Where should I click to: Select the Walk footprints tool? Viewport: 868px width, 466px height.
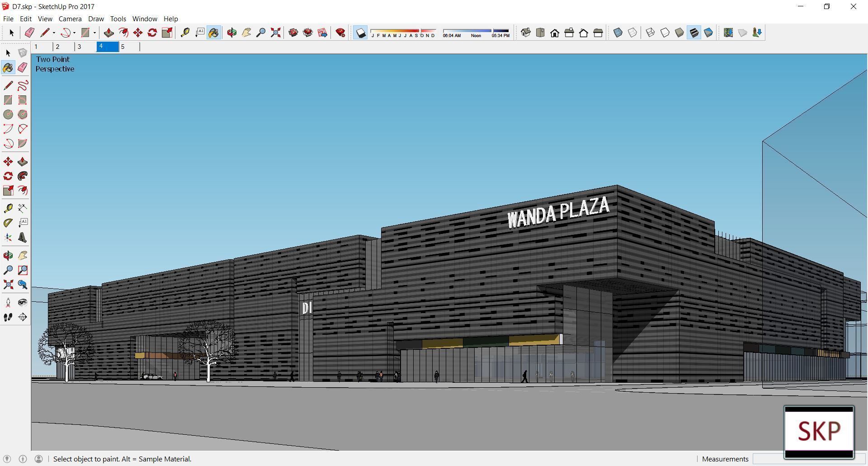point(8,317)
